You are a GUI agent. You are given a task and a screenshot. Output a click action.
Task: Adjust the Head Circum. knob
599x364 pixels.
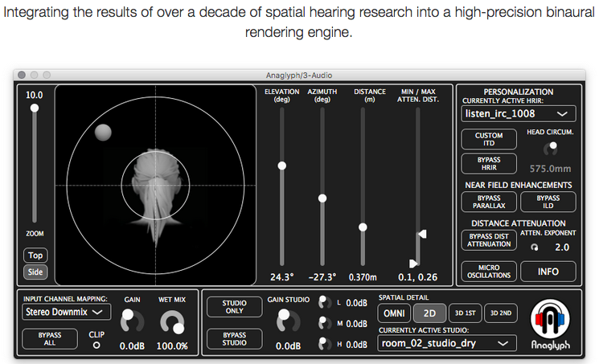pos(551,148)
